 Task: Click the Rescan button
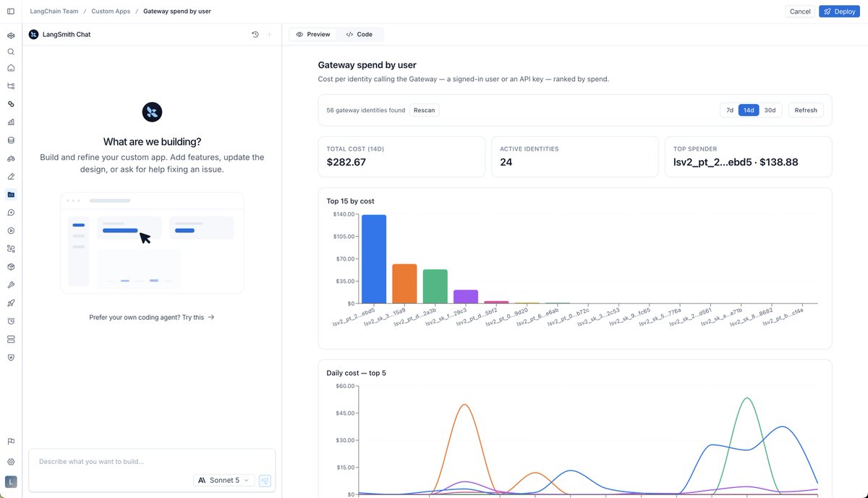pyautogui.click(x=425, y=110)
